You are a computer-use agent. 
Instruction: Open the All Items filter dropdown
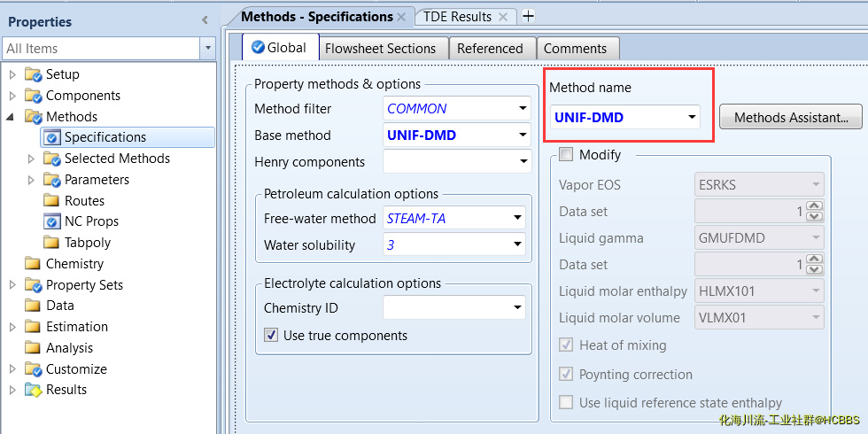pyautogui.click(x=208, y=49)
